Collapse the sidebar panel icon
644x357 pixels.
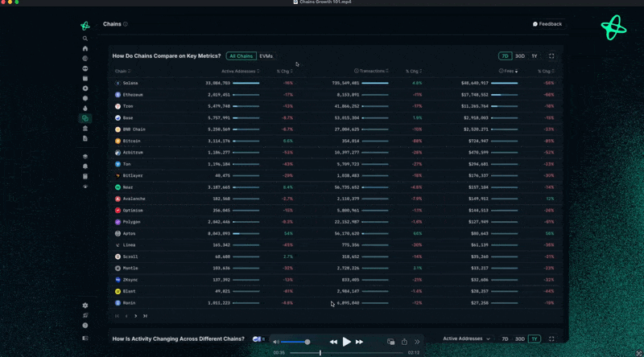coord(85,339)
